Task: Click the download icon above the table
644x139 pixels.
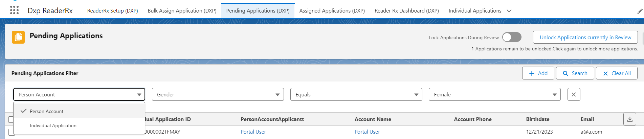Action: pyautogui.click(x=629, y=119)
